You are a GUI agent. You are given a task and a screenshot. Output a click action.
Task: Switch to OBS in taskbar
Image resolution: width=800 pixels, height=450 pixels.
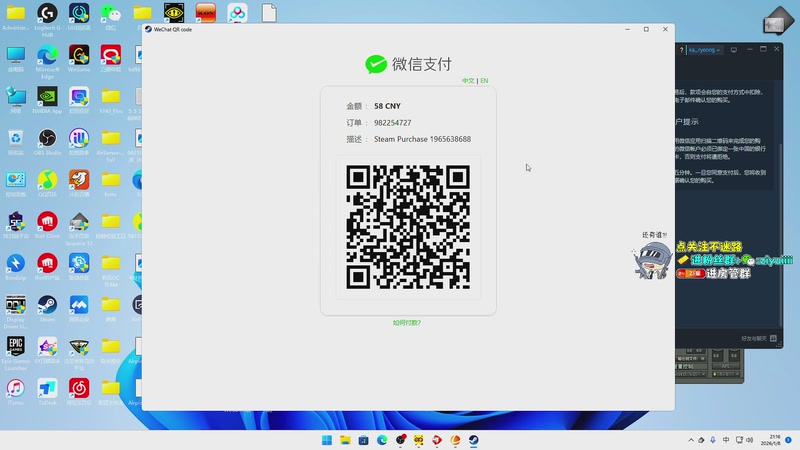click(x=401, y=440)
